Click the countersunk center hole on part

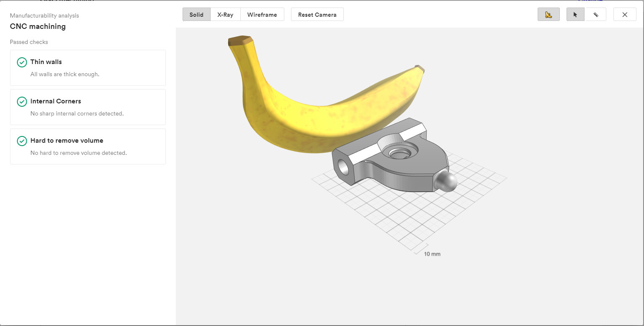[x=400, y=153]
